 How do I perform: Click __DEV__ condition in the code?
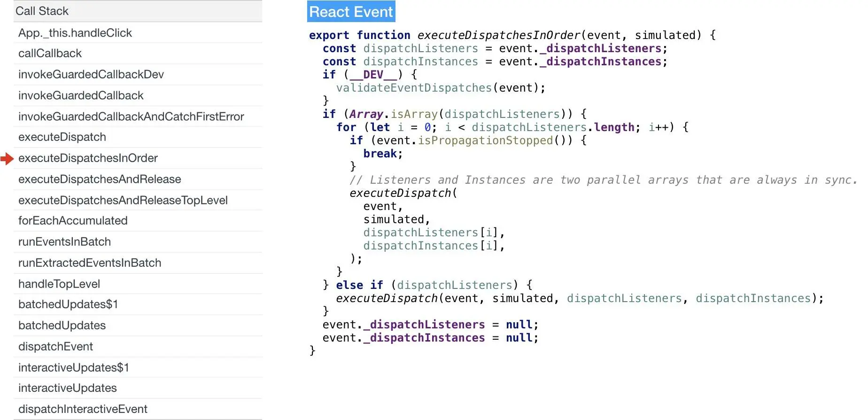(373, 75)
